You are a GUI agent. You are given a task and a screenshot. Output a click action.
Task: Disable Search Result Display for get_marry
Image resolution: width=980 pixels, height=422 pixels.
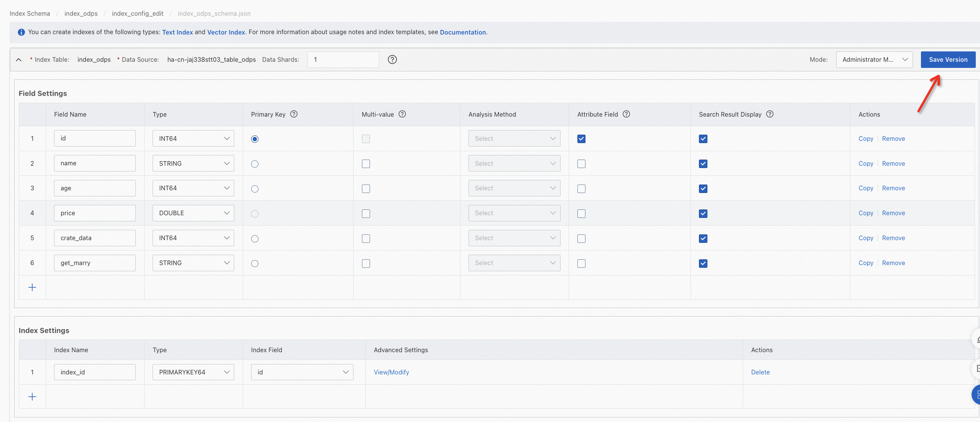point(703,263)
